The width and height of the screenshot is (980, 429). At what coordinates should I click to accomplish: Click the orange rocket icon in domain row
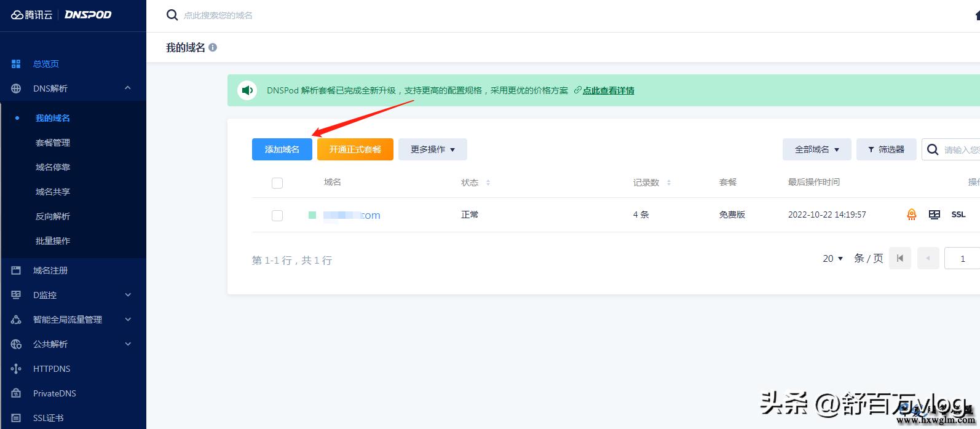tap(912, 214)
